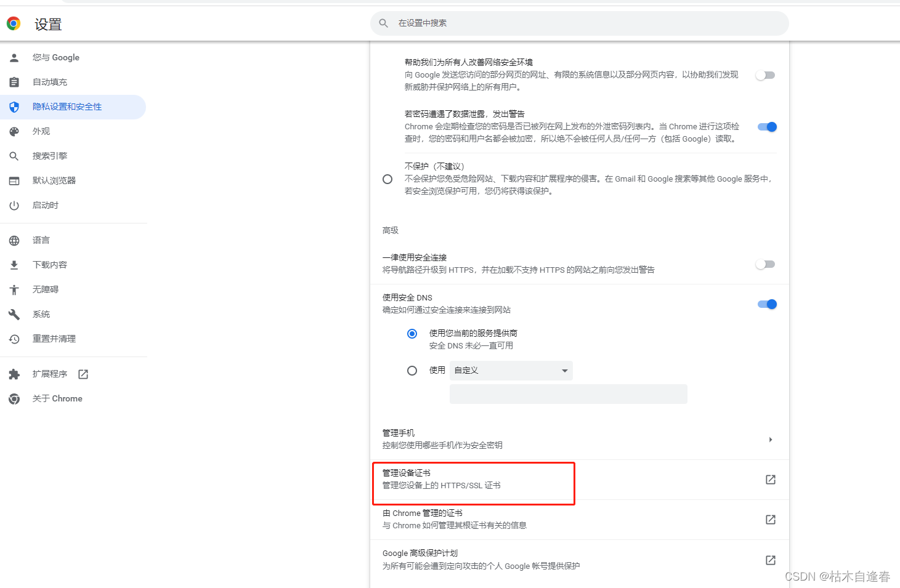Toggle 帮助我们为所有人改善网络安全环境 switch
The image size is (900, 588).
766,75
